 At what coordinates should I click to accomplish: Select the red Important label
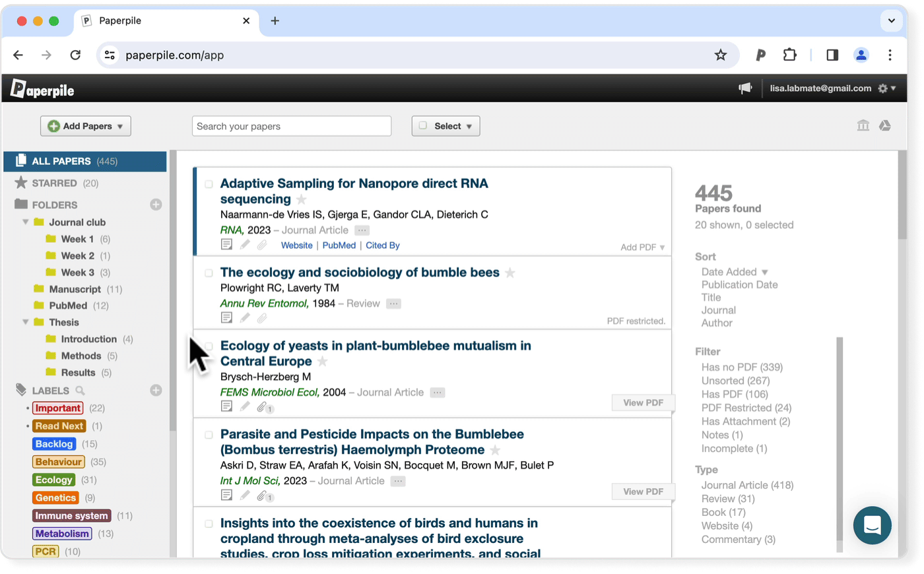[x=58, y=408]
